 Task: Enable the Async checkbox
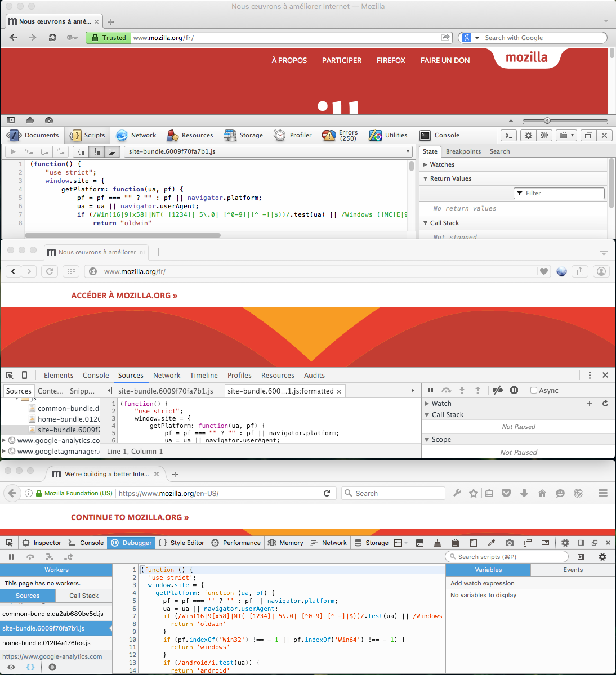coord(534,391)
